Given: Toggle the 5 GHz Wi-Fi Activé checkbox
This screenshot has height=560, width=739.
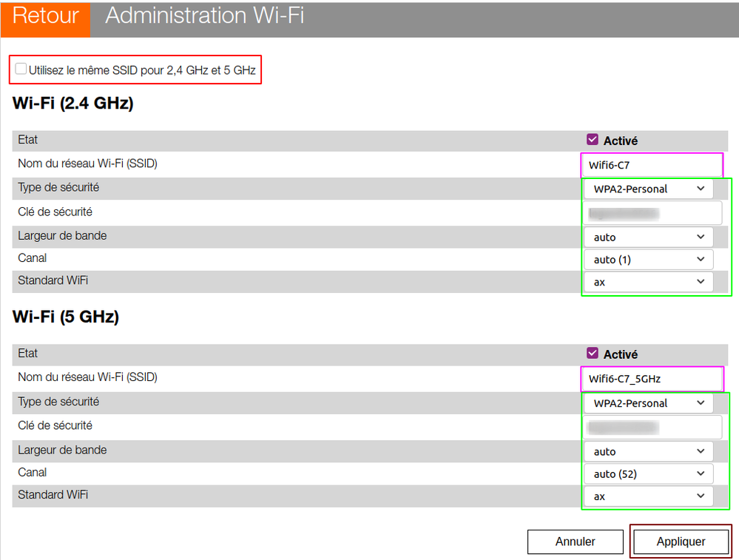Looking at the screenshot, I should (592, 354).
